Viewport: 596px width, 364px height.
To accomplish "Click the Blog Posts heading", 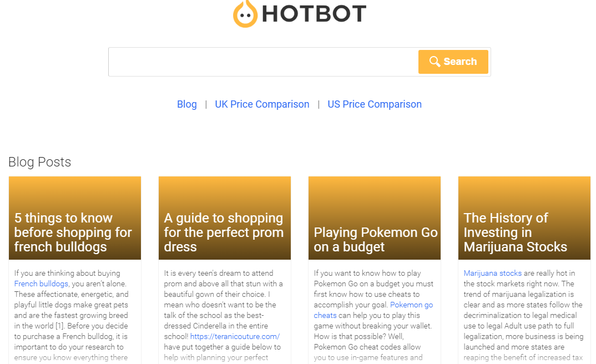I will pos(39,162).
